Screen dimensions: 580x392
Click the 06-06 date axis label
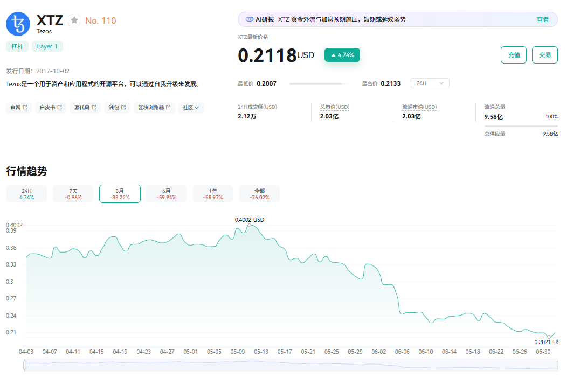coord(402,352)
